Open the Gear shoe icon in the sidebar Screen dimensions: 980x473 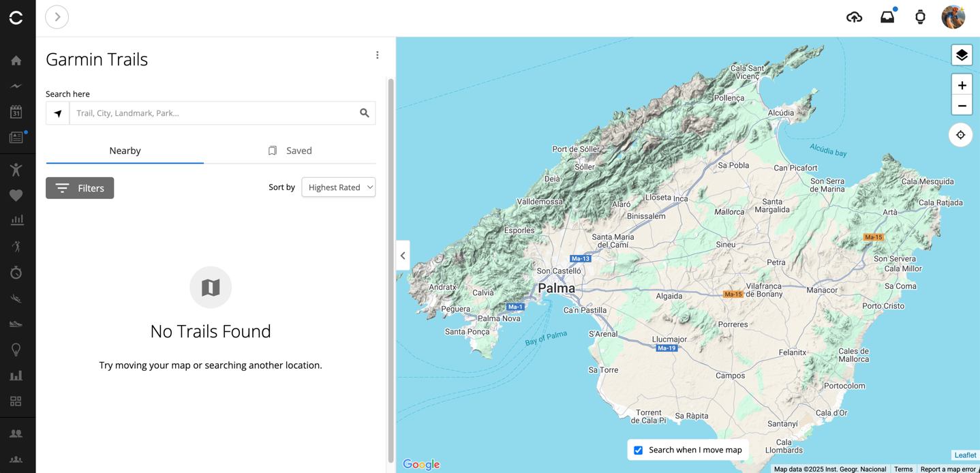16,324
